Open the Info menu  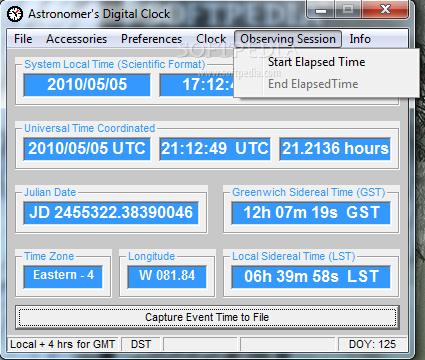[360, 39]
